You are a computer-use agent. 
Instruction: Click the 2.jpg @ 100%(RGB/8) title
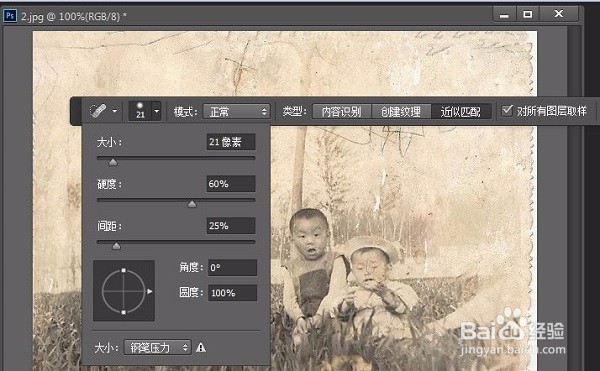point(73,16)
